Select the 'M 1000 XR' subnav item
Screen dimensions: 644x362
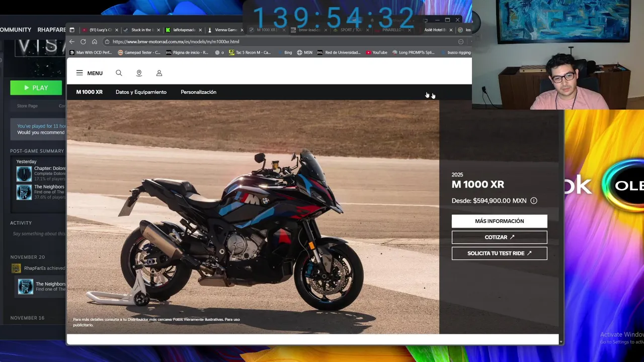[90, 92]
